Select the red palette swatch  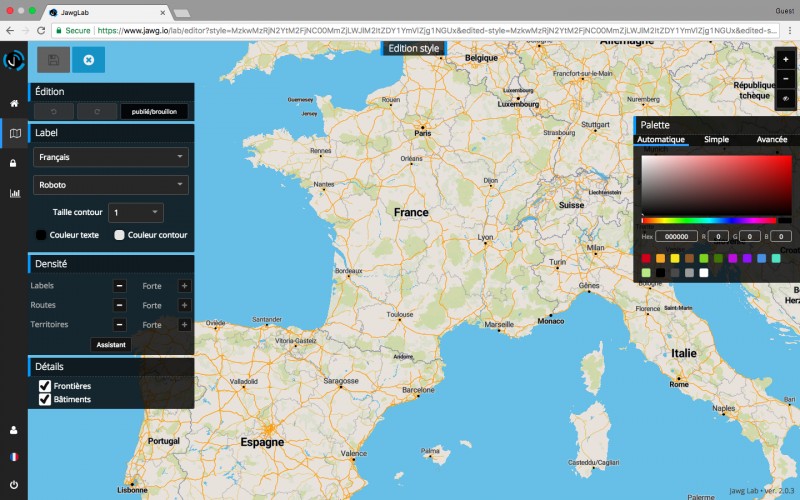(646, 259)
